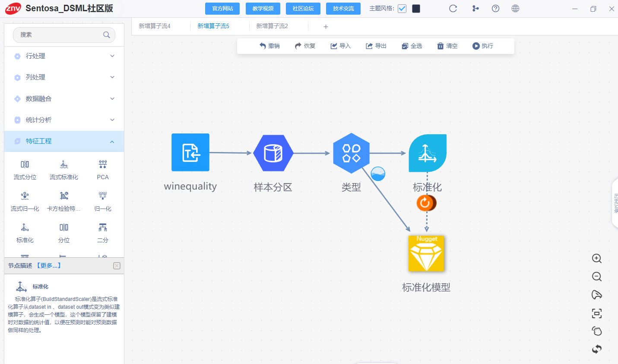Viewport: 618px width, 364px height.
Task: Switch to tab 新增算子流5
Action: (213, 26)
